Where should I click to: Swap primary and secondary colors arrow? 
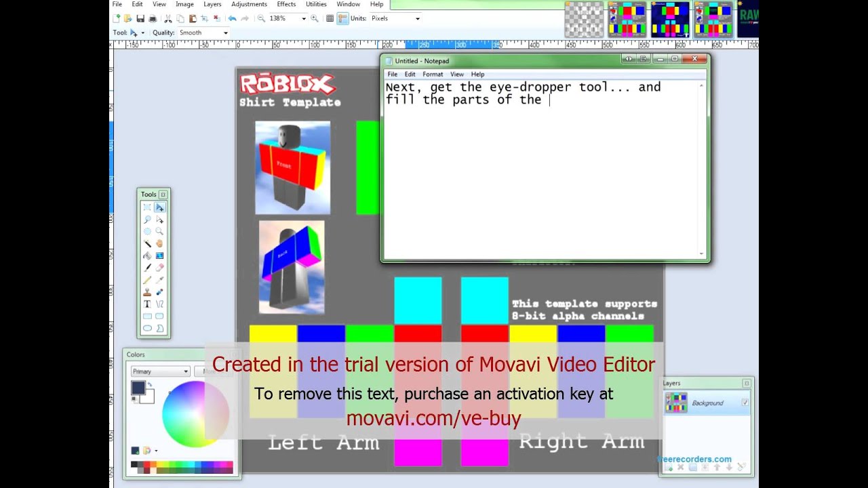150,384
